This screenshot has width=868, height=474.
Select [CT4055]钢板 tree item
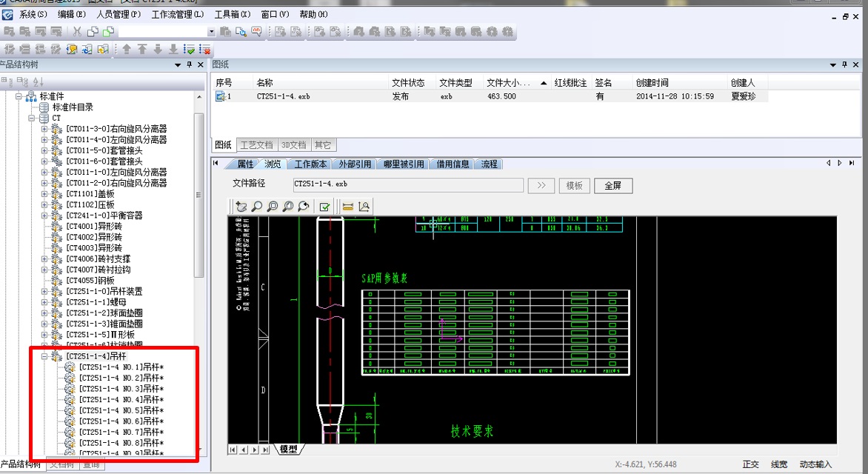pyautogui.click(x=90, y=280)
